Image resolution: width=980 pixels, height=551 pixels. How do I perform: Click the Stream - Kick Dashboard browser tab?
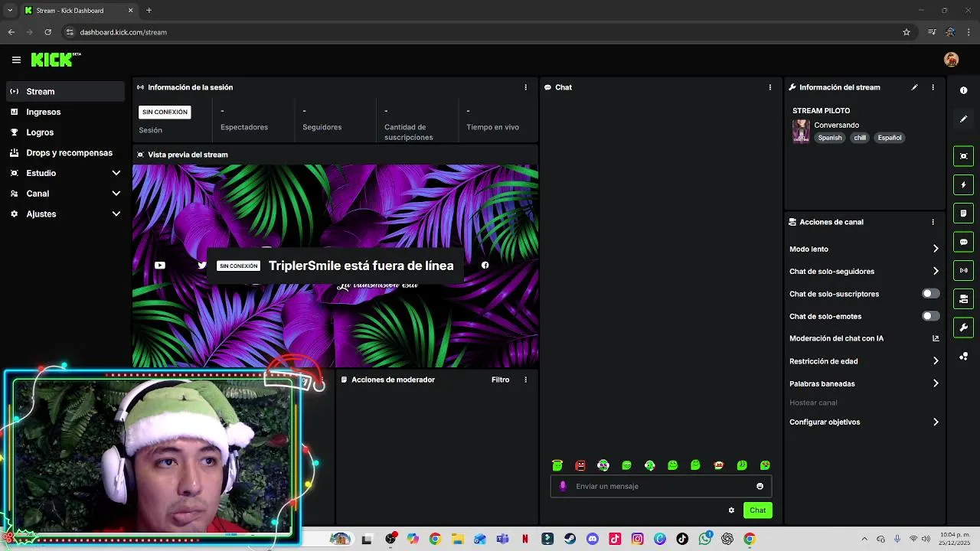click(x=78, y=11)
